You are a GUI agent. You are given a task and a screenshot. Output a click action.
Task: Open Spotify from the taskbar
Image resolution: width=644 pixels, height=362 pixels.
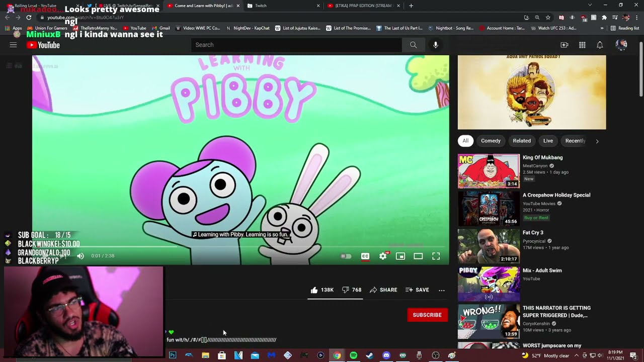point(353,355)
